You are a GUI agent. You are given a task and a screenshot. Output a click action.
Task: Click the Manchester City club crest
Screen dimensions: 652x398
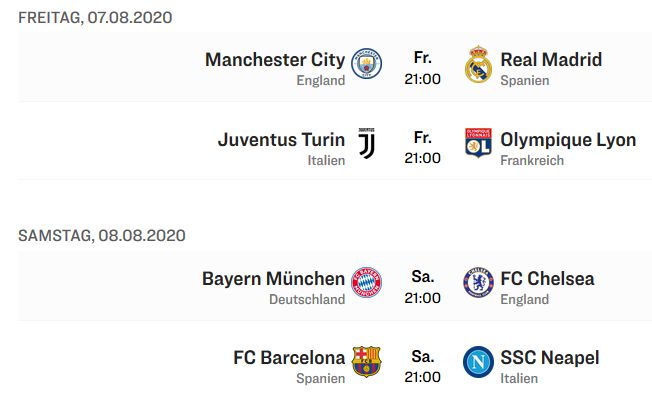coord(366,64)
